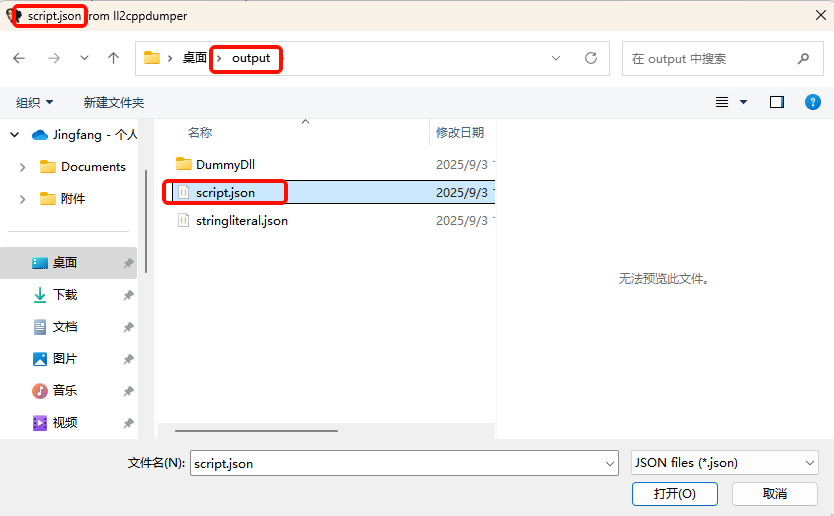Click the search magnifier icon
Viewport: 834px width, 516px height.
pos(803,59)
